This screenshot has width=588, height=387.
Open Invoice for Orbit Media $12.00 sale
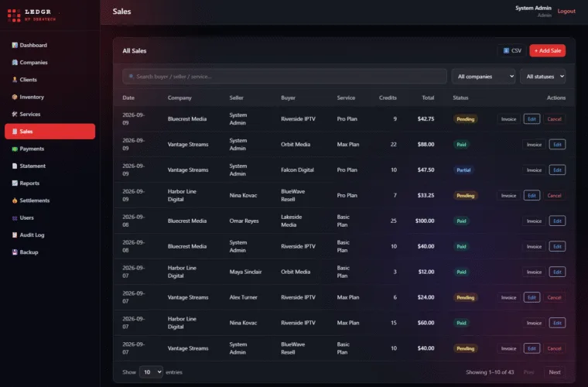click(534, 272)
